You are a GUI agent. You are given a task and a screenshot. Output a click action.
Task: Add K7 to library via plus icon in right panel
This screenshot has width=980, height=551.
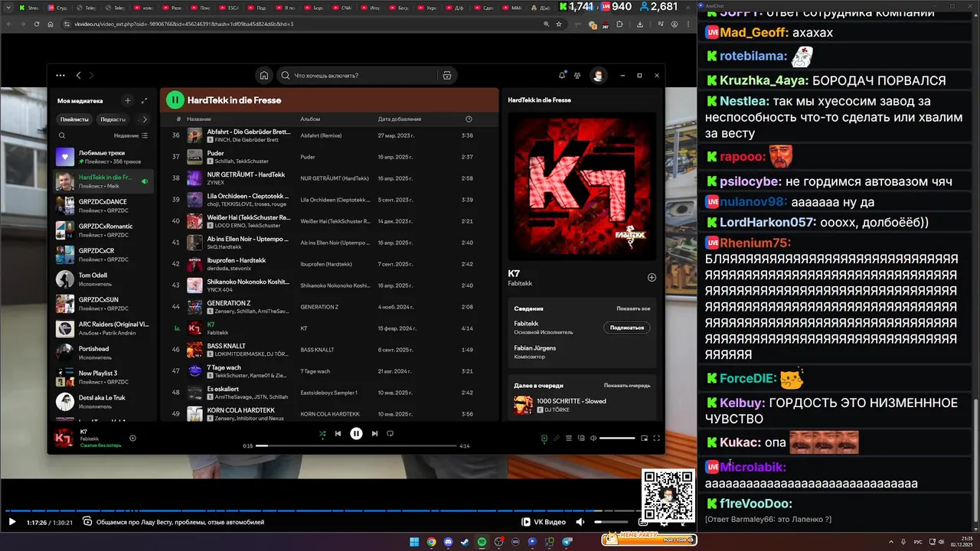pos(652,278)
